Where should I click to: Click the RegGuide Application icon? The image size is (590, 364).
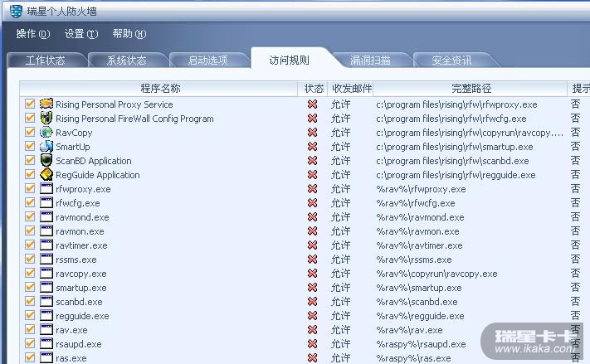pos(46,174)
